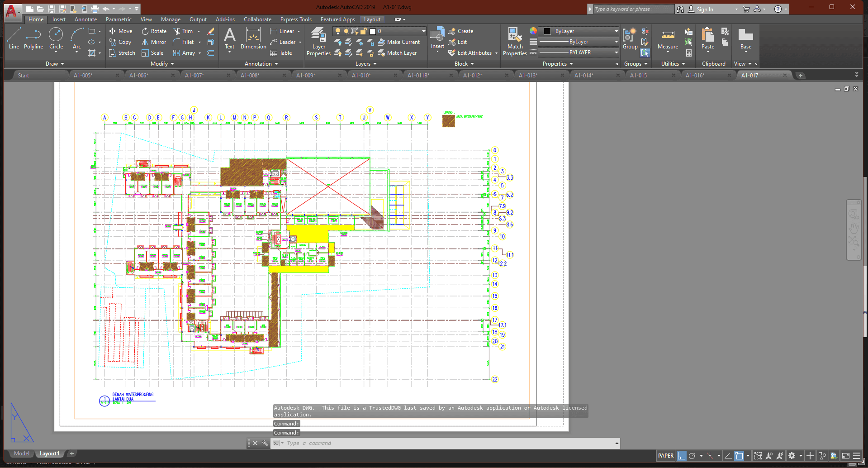Select the Polyline drawing tool
This screenshot has height=468, width=868.
pos(33,38)
